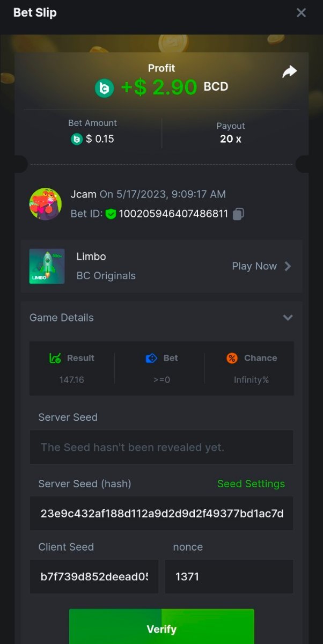The width and height of the screenshot is (323, 644).
Task: Click the Play Now chevron arrow
Action: [x=288, y=266]
